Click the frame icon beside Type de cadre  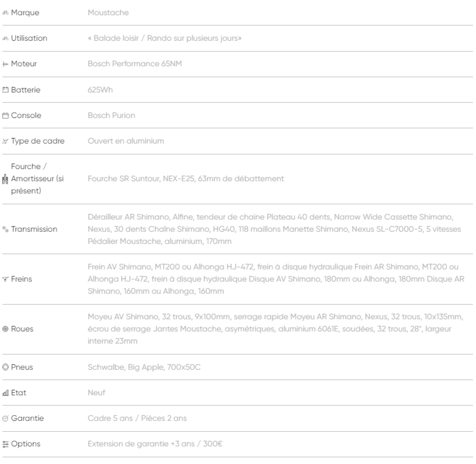click(x=5, y=141)
